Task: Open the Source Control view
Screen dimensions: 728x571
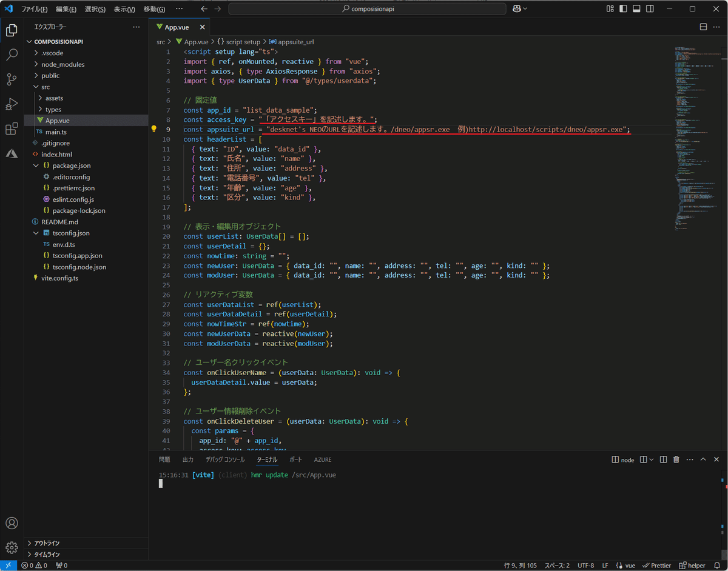Action: pos(11,79)
